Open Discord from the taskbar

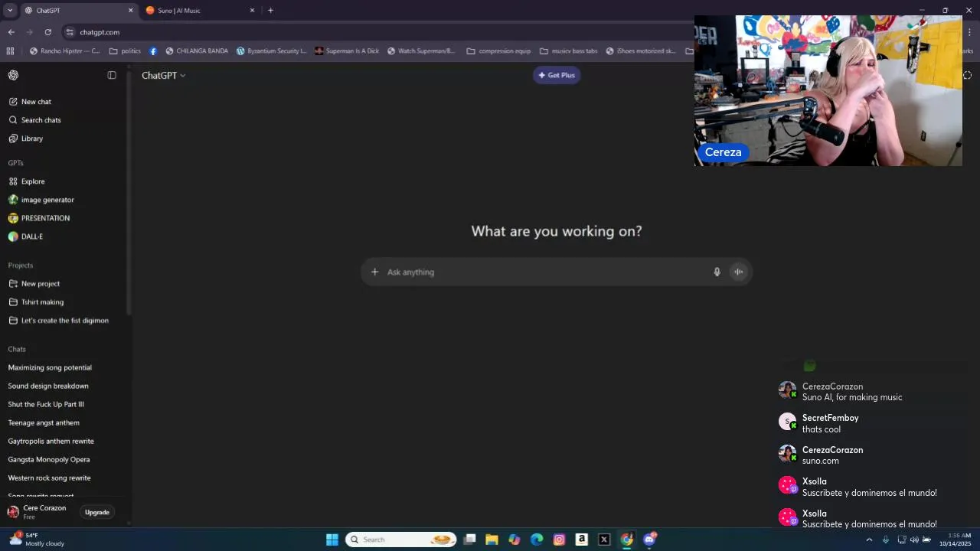pyautogui.click(x=649, y=540)
